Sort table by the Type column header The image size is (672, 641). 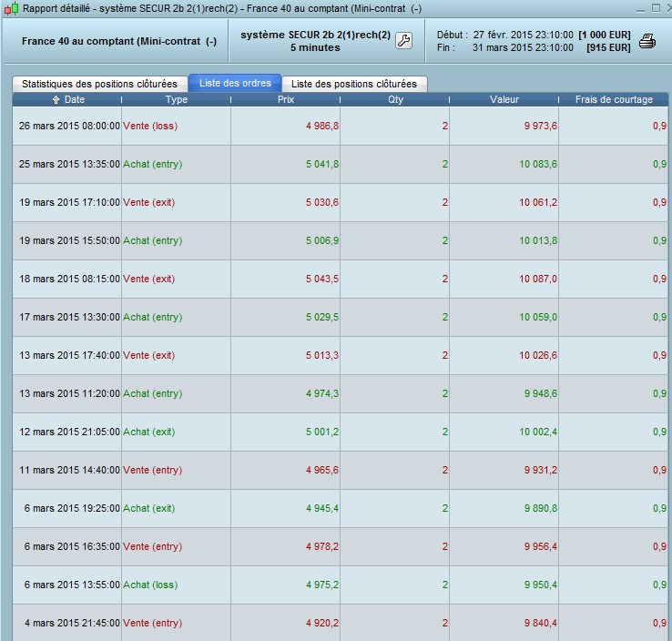pos(176,99)
